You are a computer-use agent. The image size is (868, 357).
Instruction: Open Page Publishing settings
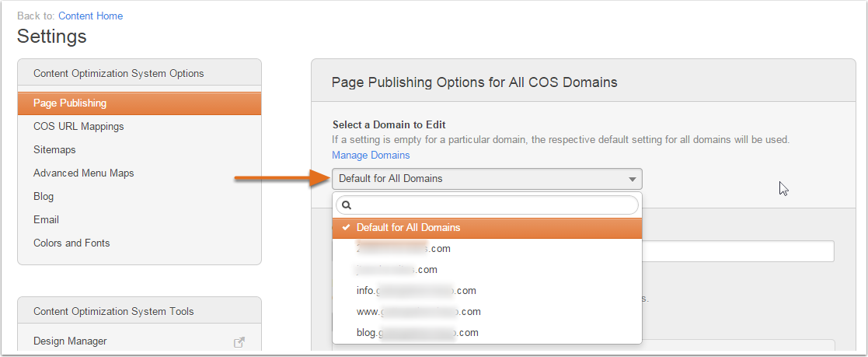click(140, 103)
